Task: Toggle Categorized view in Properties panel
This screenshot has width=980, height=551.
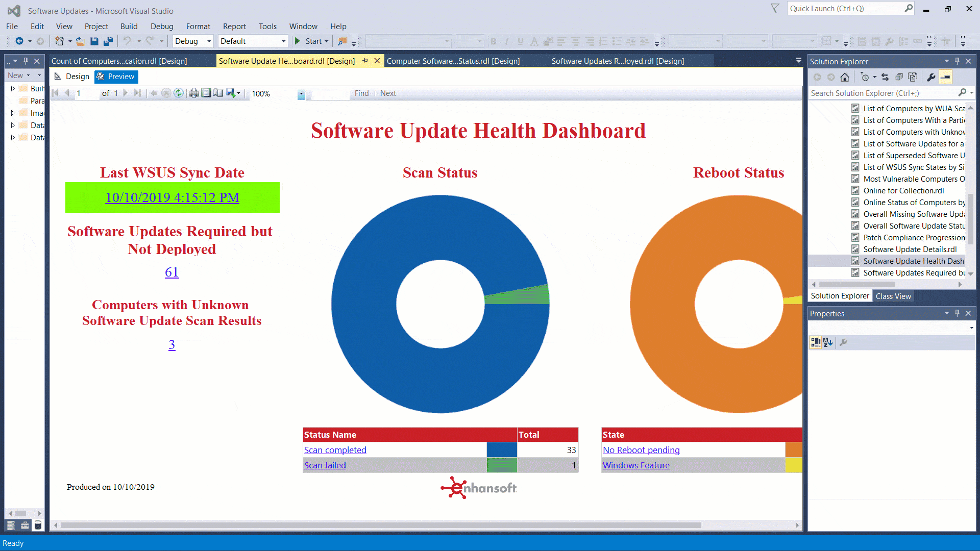Action: pos(816,342)
